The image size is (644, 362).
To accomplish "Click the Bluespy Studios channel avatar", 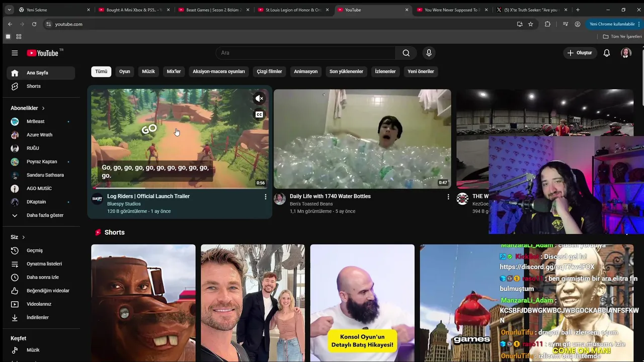I will (97, 199).
